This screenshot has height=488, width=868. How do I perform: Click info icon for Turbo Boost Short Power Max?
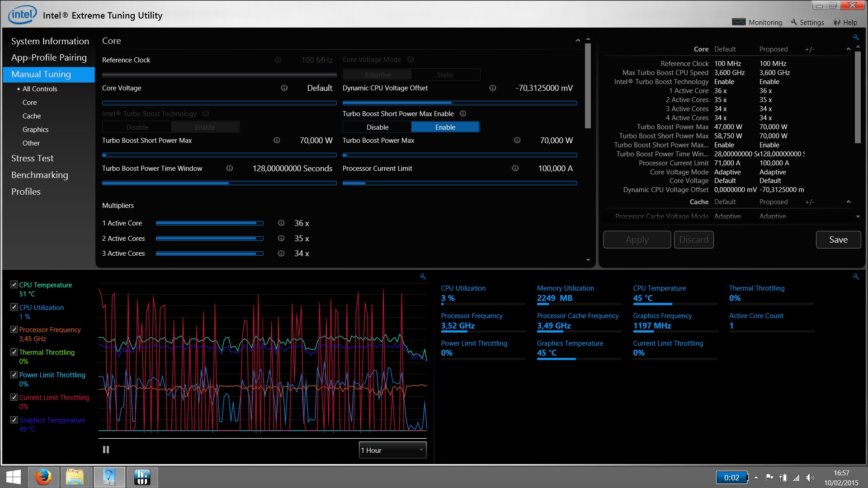(277, 140)
